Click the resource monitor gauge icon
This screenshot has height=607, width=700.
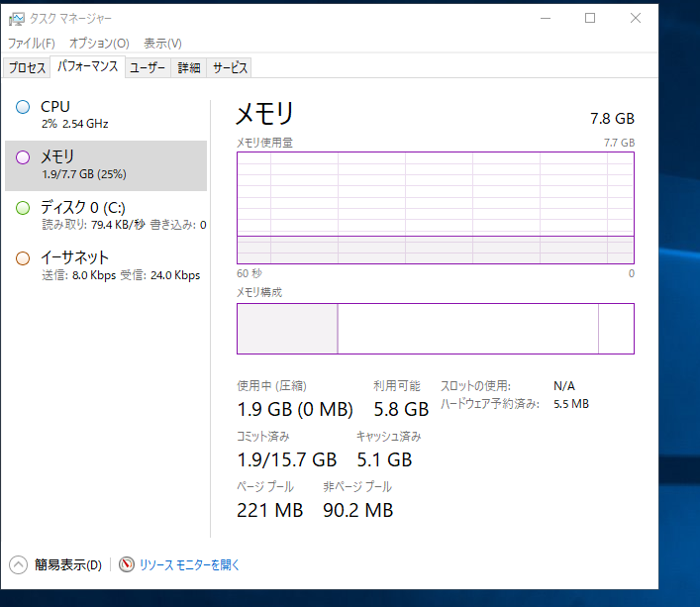point(127,564)
